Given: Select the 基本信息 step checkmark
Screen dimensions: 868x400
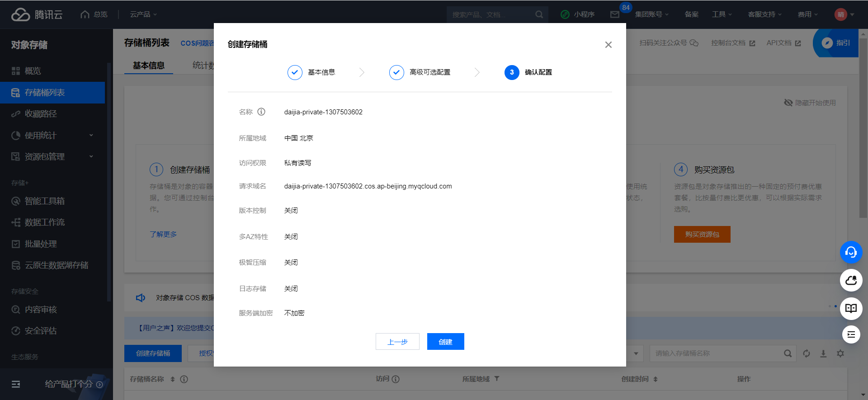Looking at the screenshot, I should click(295, 72).
